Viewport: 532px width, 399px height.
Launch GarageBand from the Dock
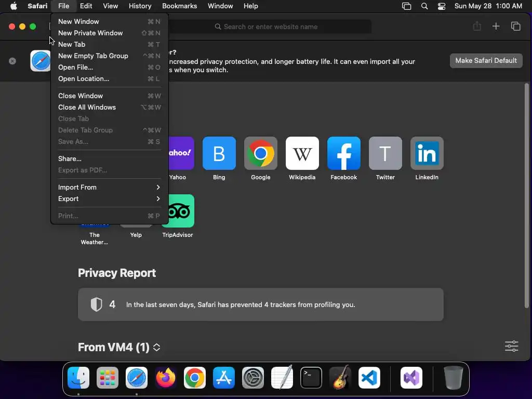[x=340, y=378]
